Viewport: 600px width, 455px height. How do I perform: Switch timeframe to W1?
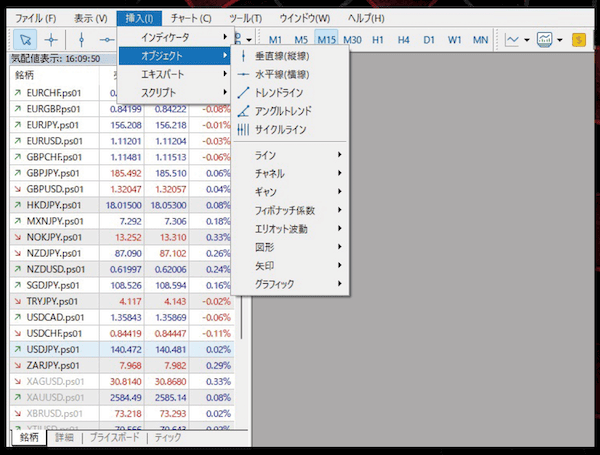(x=454, y=40)
